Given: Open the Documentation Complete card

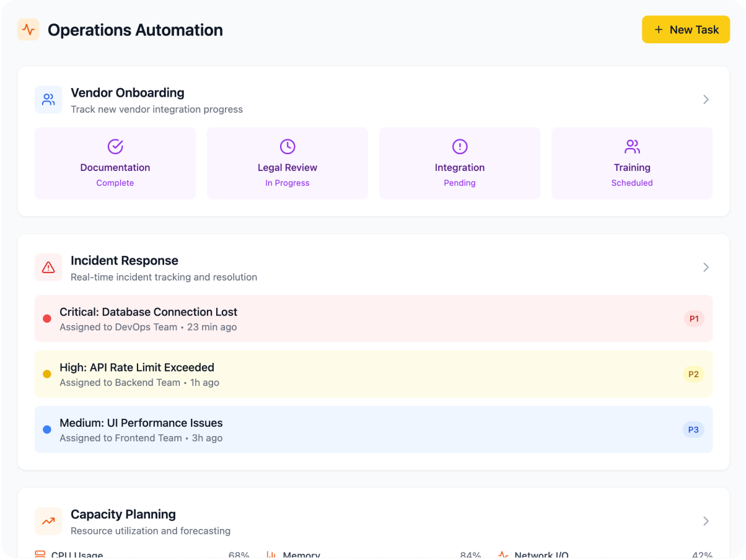Looking at the screenshot, I should click(x=115, y=164).
